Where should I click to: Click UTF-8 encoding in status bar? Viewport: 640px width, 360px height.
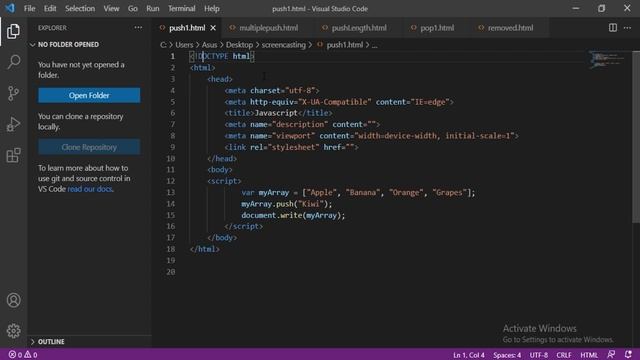(539, 355)
